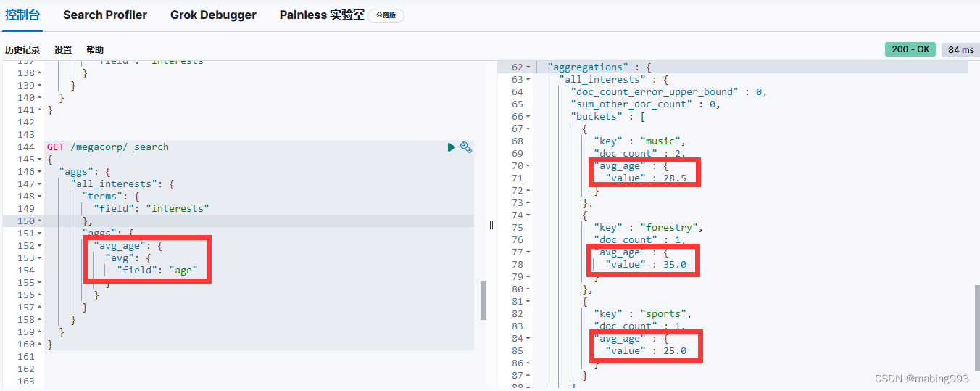980x391 pixels.
Task: Click the 公测版 beta badge
Action: (x=386, y=15)
